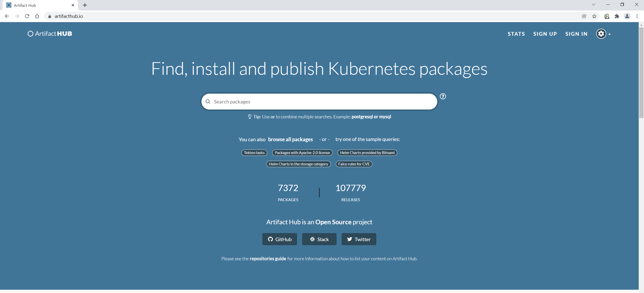Screen dimensions: 644x293
Task: Follow the browse all packages link
Action: pyautogui.click(x=290, y=139)
